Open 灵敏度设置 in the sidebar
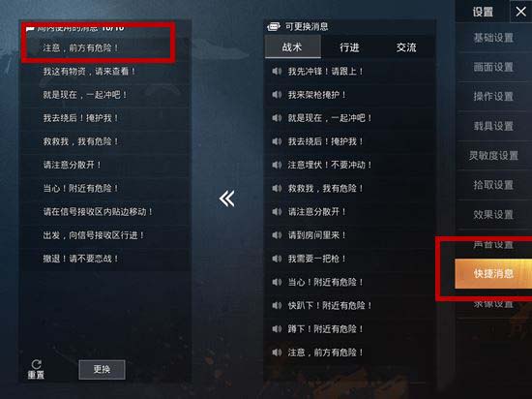 click(x=493, y=156)
